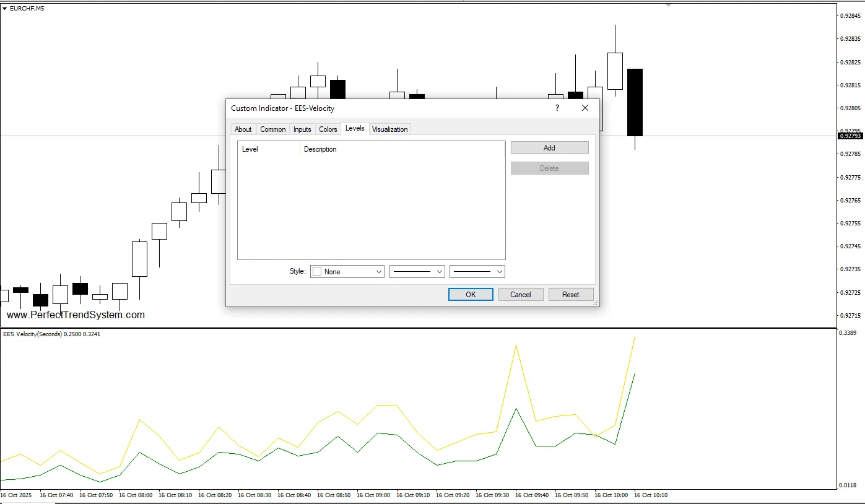Viewport: 865px width, 504px height.
Task: Expand the rightmost line width dropdown
Action: pyautogui.click(x=477, y=272)
